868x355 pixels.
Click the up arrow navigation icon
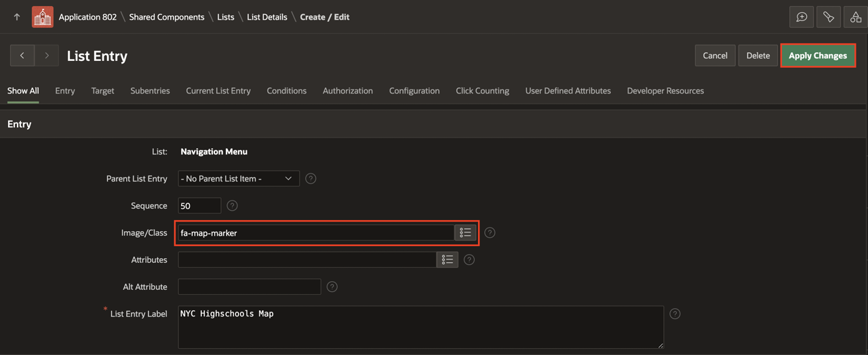[x=17, y=17]
